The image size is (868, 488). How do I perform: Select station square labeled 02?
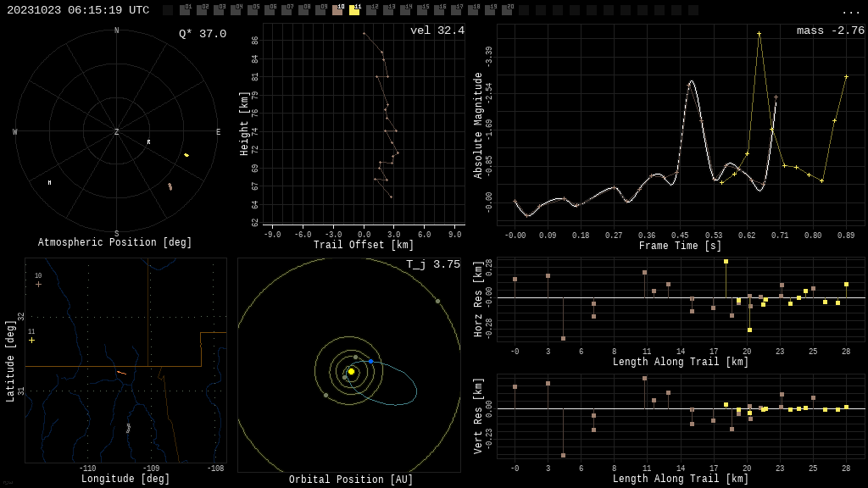202,10
